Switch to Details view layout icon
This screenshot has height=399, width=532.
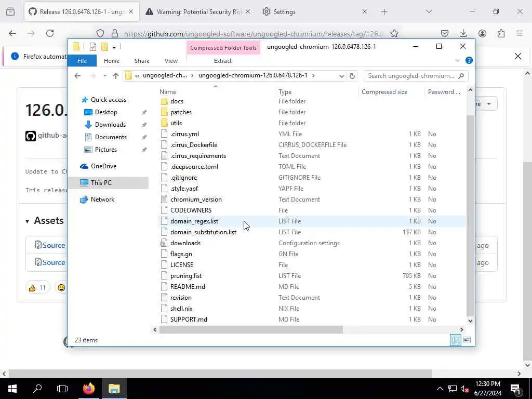click(455, 340)
